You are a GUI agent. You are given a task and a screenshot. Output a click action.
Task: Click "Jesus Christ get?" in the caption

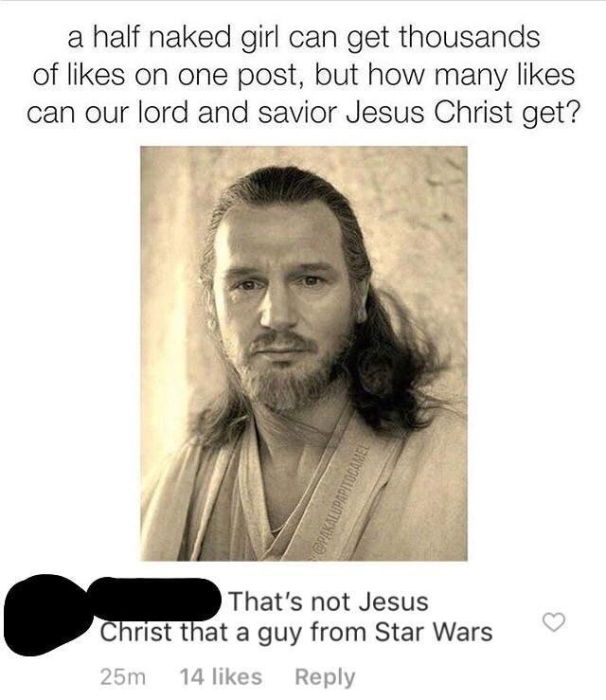(464, 113)
